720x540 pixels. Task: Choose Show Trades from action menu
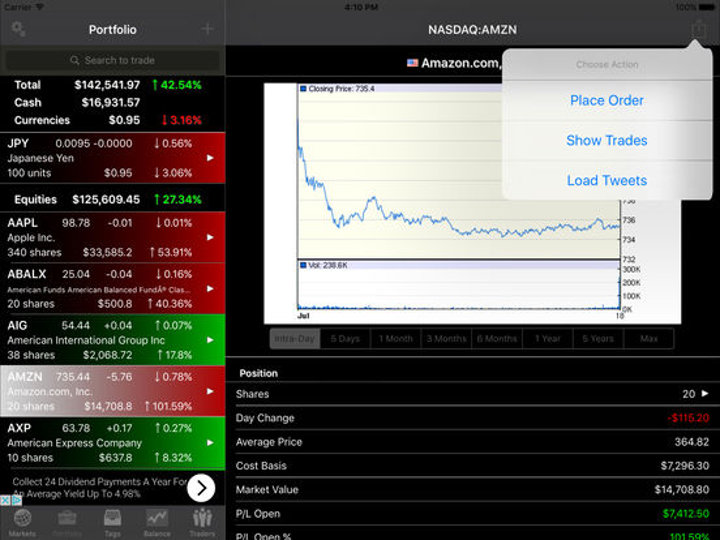(x=607, y=141)
